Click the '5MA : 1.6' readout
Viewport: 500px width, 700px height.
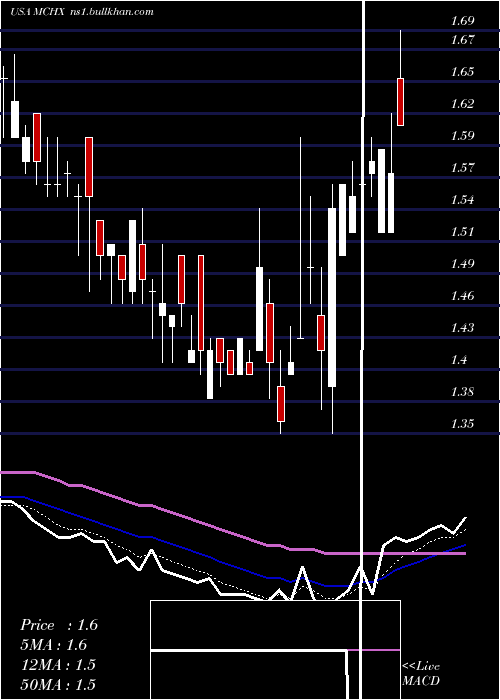click(x=53, y=645)
